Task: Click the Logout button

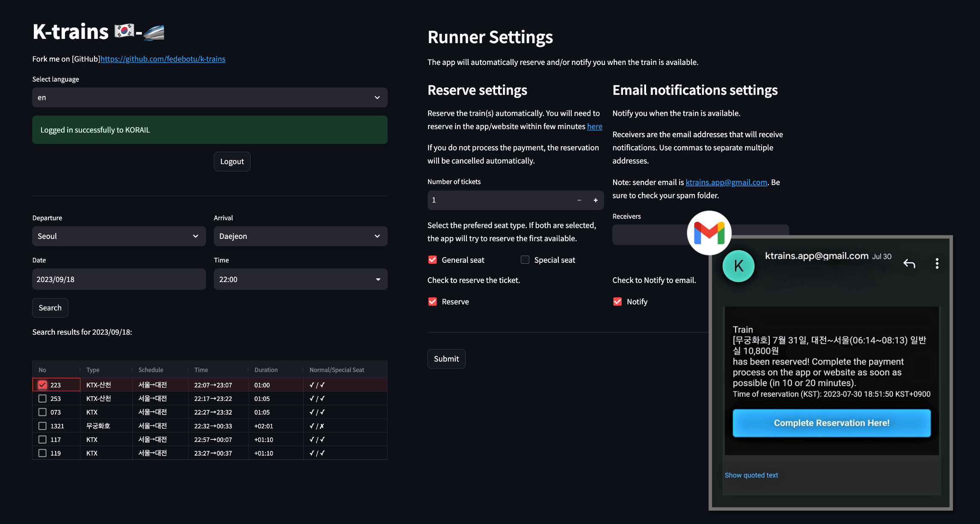Action: [232, 162]
